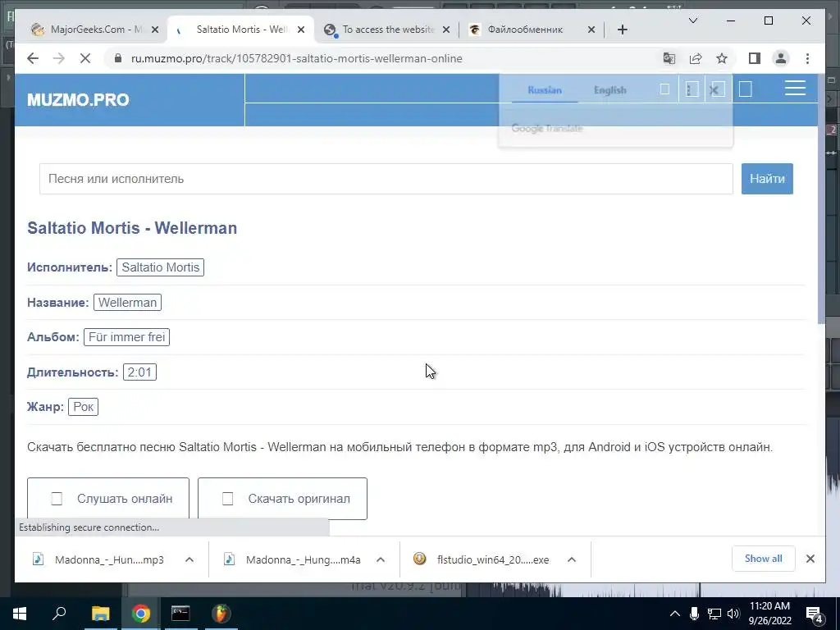
Task: Focus the song or artist search field
Action: (x=386, y=179)
